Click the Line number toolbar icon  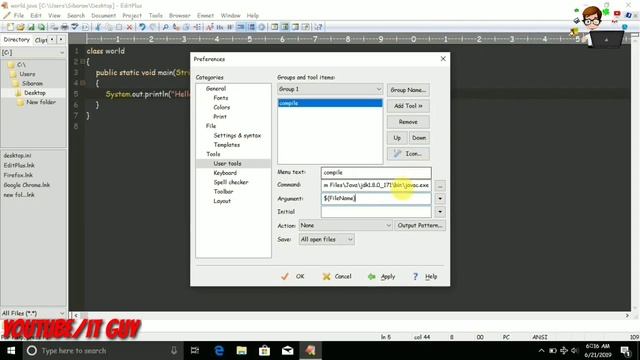coord(251,27)
